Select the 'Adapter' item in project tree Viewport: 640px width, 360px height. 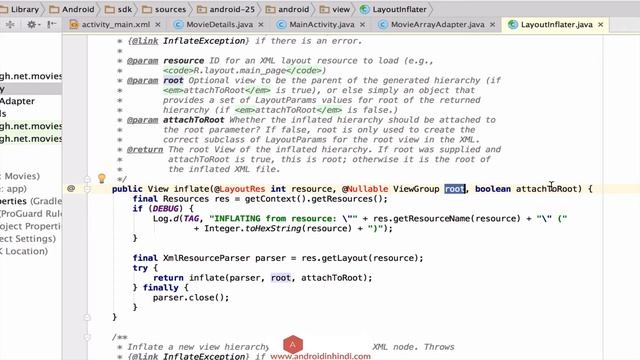(31, 101)
